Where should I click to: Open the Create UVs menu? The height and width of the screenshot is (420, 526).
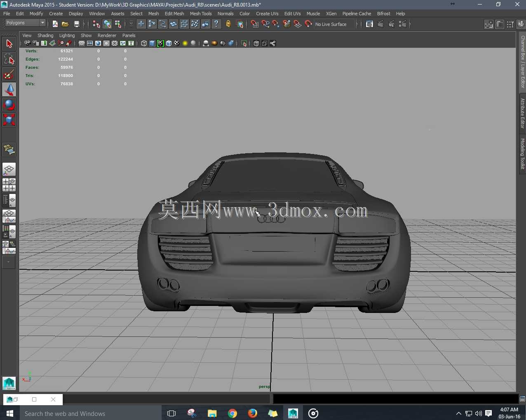point(267,14)
